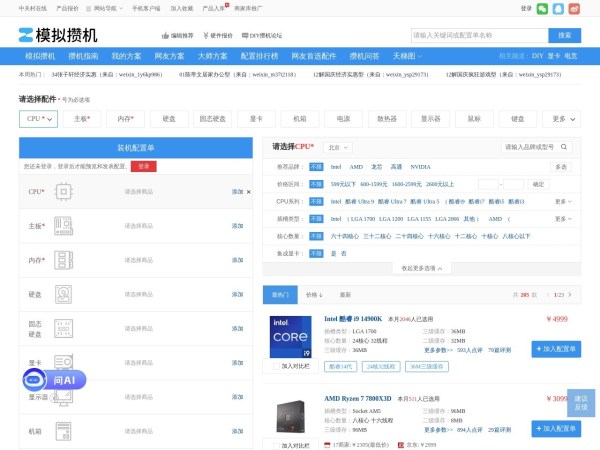Image resolution: width=600 pixels, height=450 pixels.
Task: Switch to the 最新 sort tab
Action: pyautogui.click(x=346, y=295)
